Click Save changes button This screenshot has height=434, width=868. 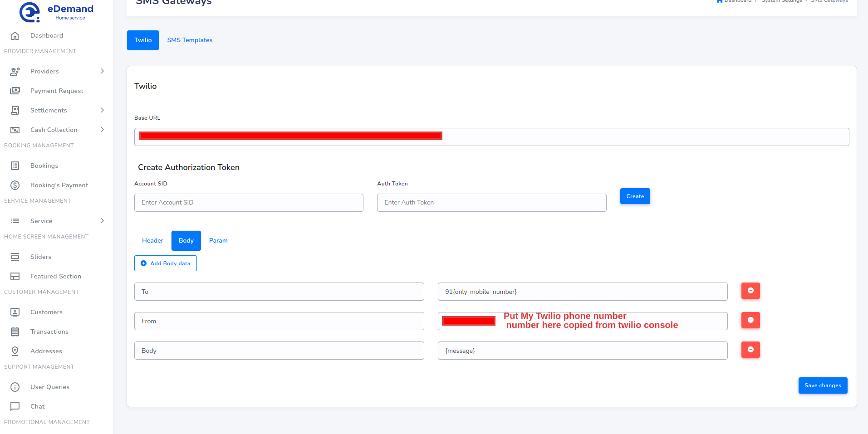(x=823, y=385)
